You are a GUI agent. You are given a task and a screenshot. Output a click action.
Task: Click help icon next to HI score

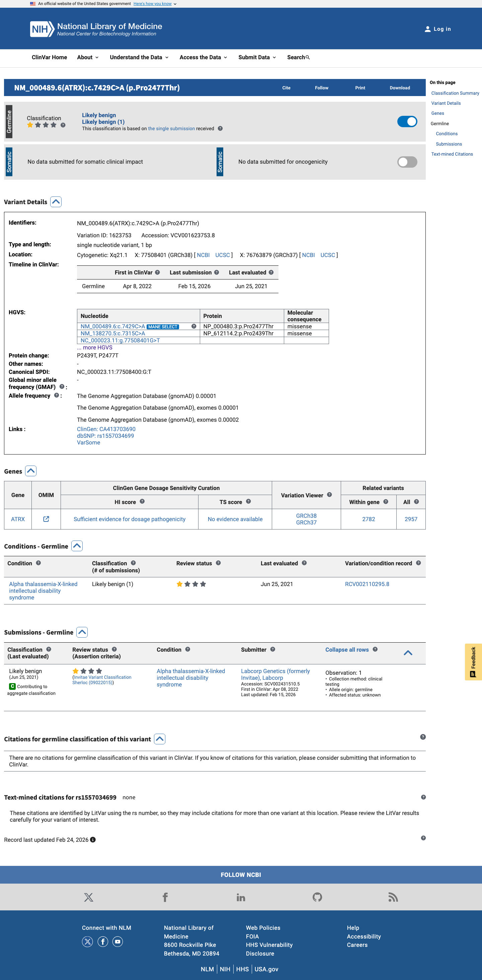[142, 501]
